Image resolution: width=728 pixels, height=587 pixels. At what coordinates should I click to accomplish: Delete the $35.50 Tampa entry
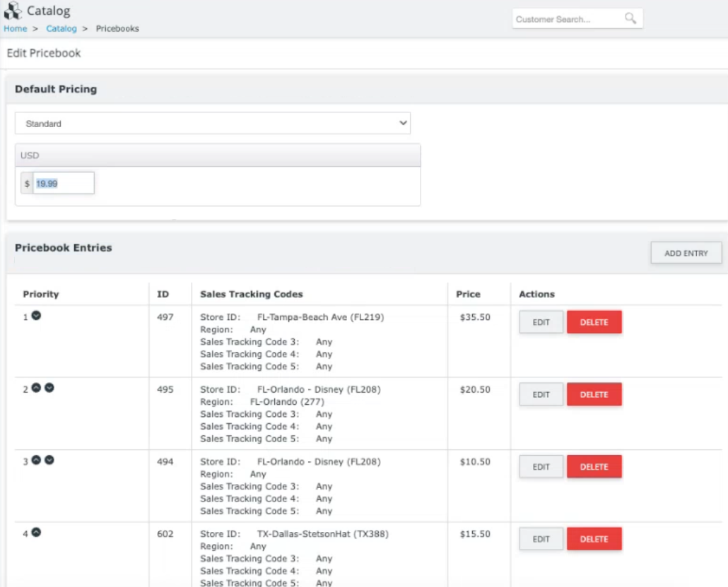[594, 322]
